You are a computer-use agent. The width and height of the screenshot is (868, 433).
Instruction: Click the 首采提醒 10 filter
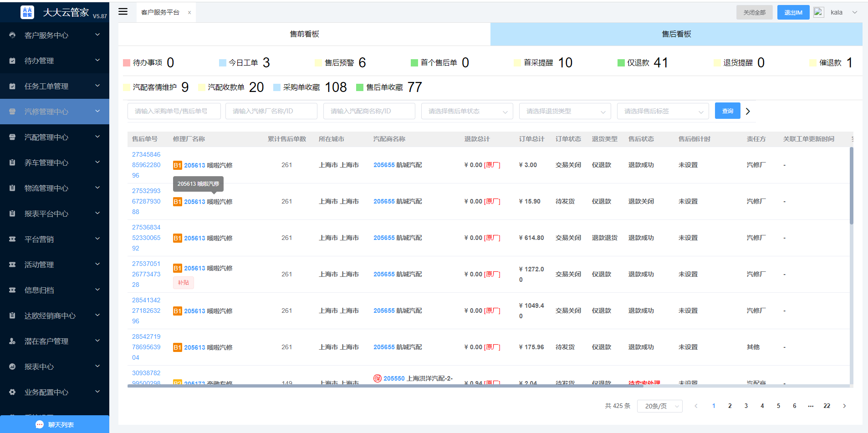point(543,62)
